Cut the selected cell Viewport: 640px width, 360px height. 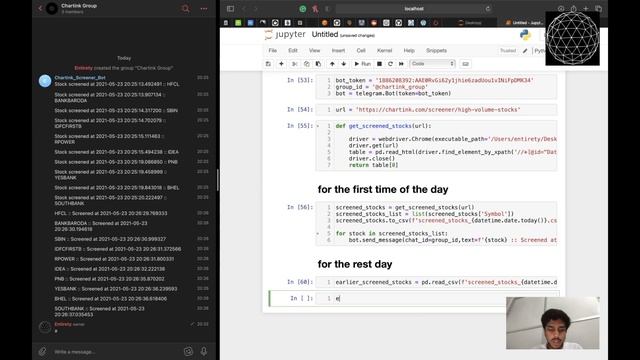pos(294,64)
